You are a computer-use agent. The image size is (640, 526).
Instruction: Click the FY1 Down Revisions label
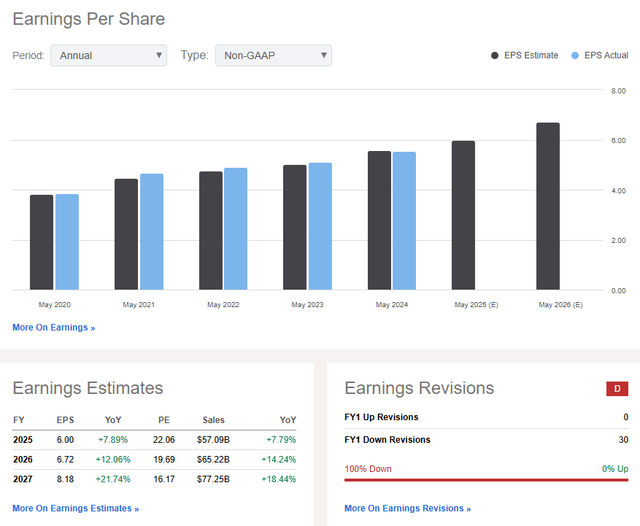pos(387,439)
